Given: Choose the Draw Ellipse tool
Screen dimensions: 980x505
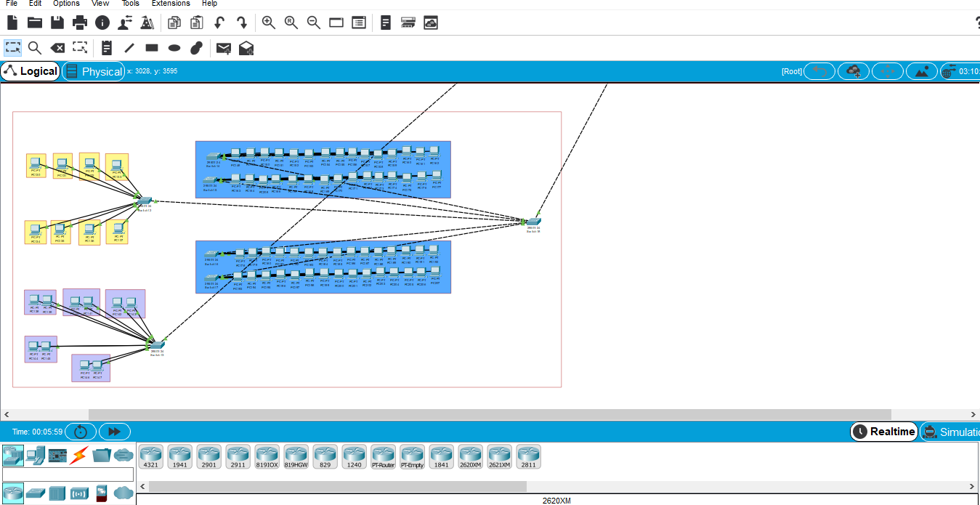Looking at the screenshot, I should 174,48.
